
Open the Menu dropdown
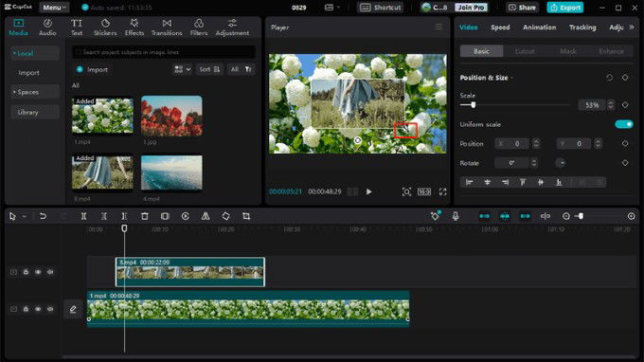[x=54, y=8]
